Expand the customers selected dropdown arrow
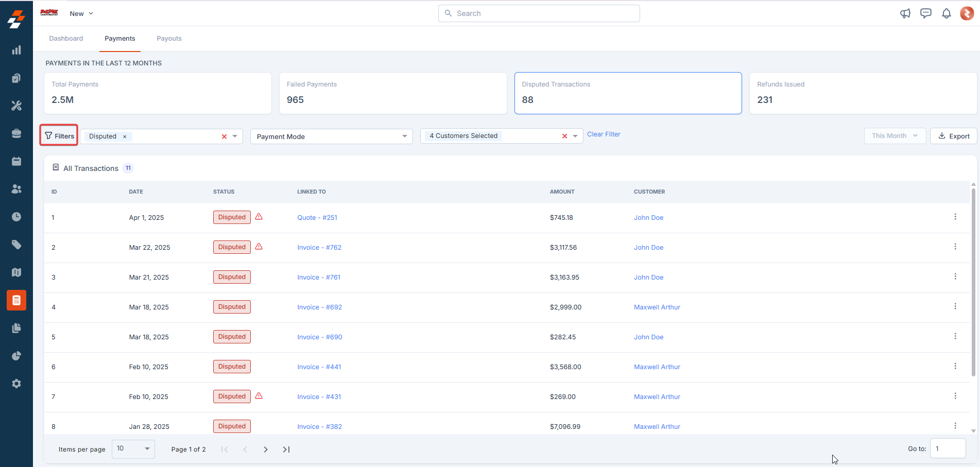The height and width of the screenshot is (467, 980). coord(575,136)
